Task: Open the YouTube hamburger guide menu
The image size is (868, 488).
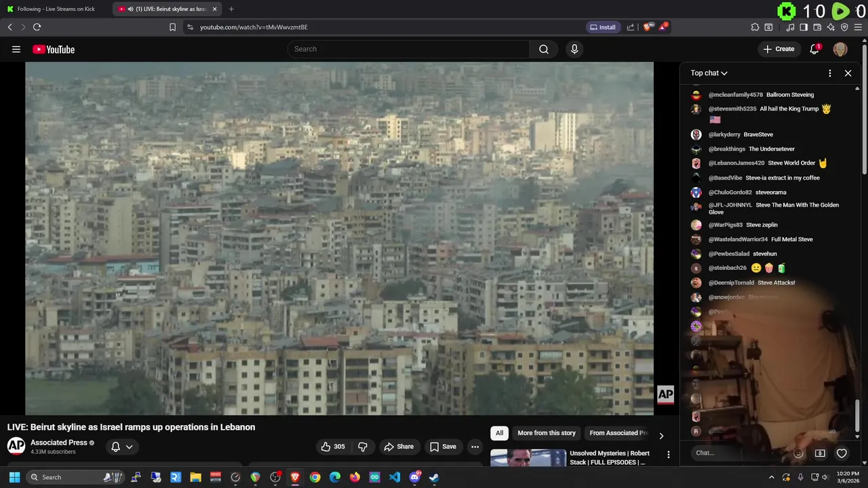Action: point(16,49)
